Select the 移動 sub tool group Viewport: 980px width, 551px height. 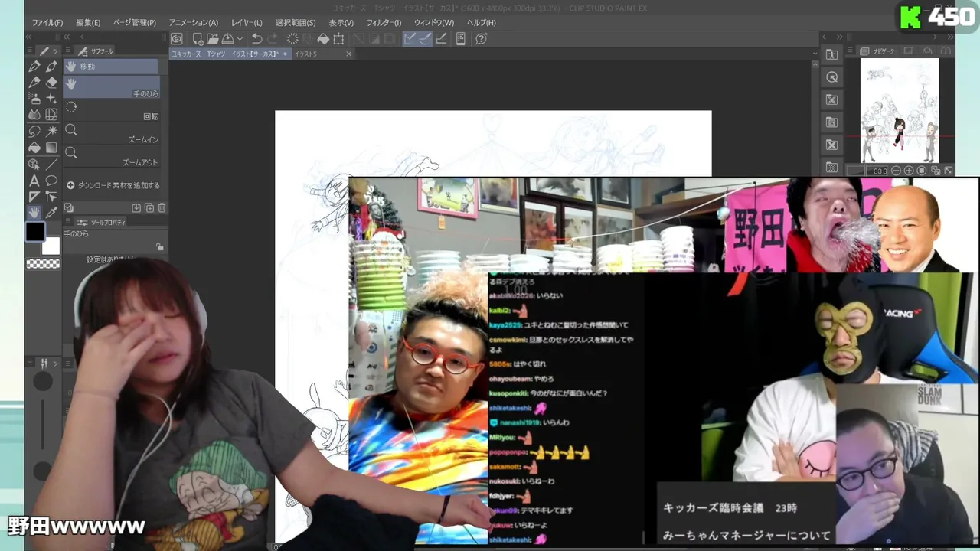point(111,67)
